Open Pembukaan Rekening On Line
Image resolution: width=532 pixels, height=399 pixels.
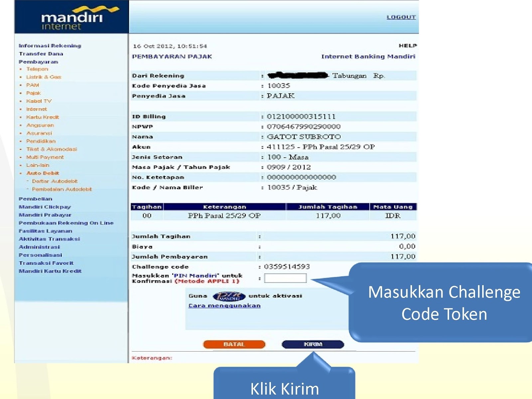point(66,223)
